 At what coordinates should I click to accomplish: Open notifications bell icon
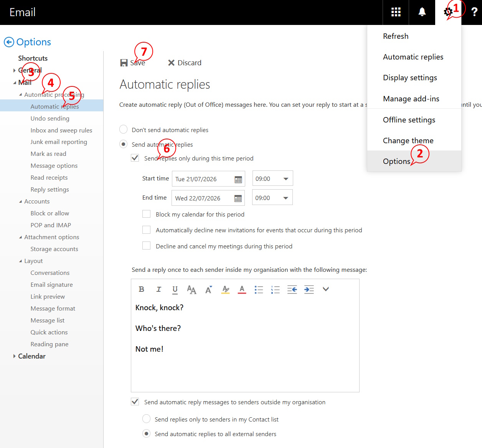pos(422,12)
